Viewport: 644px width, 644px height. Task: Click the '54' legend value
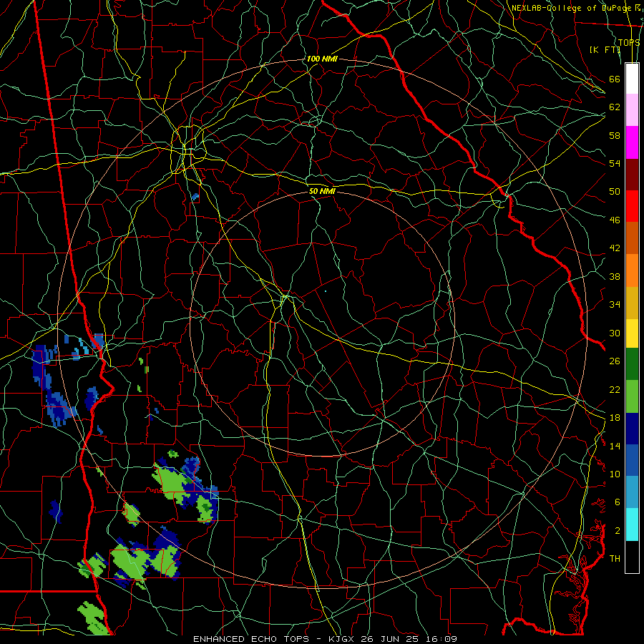(x=615, y=163)
